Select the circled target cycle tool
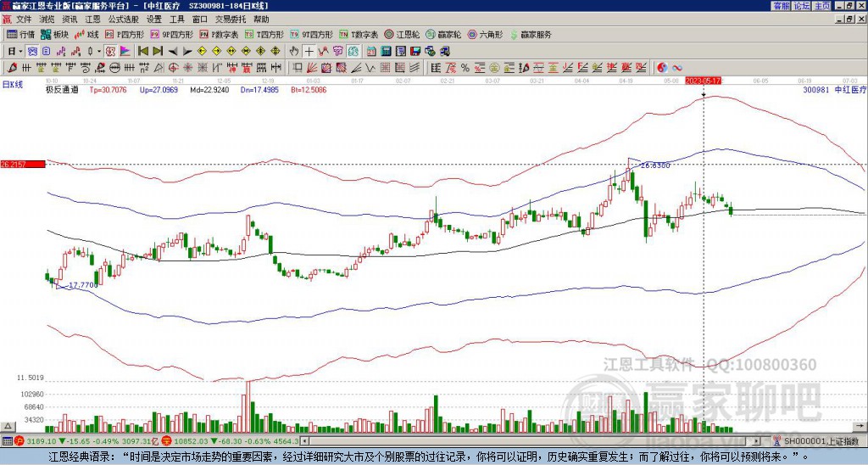Image resolution: width=868 pixels, height=465 pixels. pyautogui.click(x=173, y=68)
